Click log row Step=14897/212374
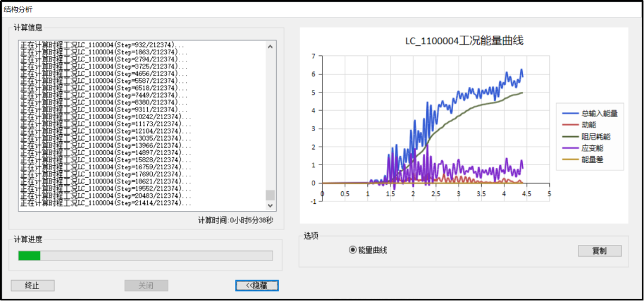This screenshot has height=301, width=644. [106, 153]
